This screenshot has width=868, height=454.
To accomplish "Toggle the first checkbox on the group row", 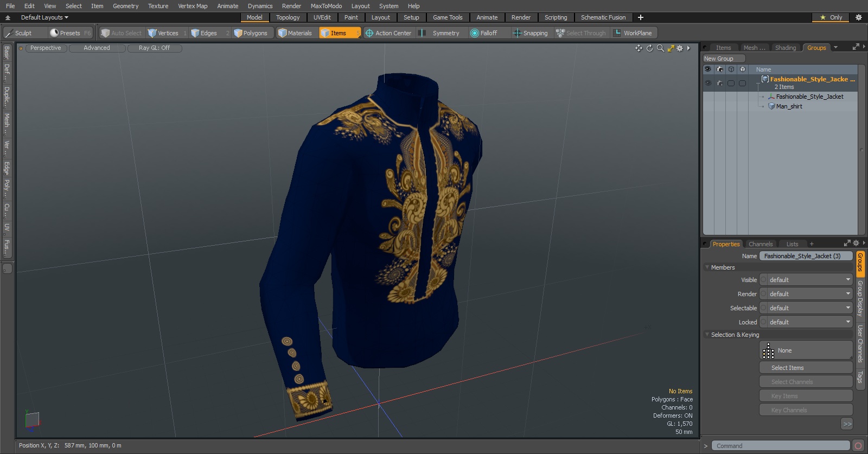I will point(731,83).
